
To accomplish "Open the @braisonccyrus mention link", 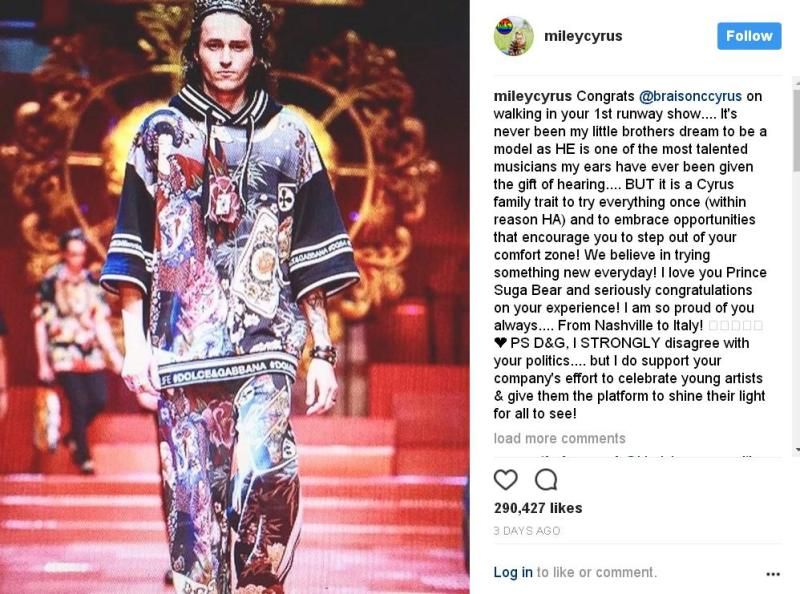I will tap(690, 96).
